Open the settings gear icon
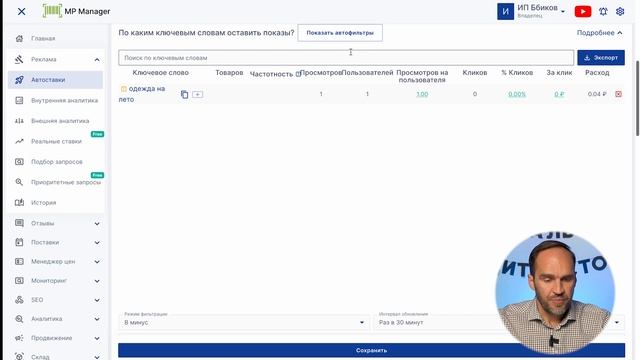The image size is (640, 360). 620,11
